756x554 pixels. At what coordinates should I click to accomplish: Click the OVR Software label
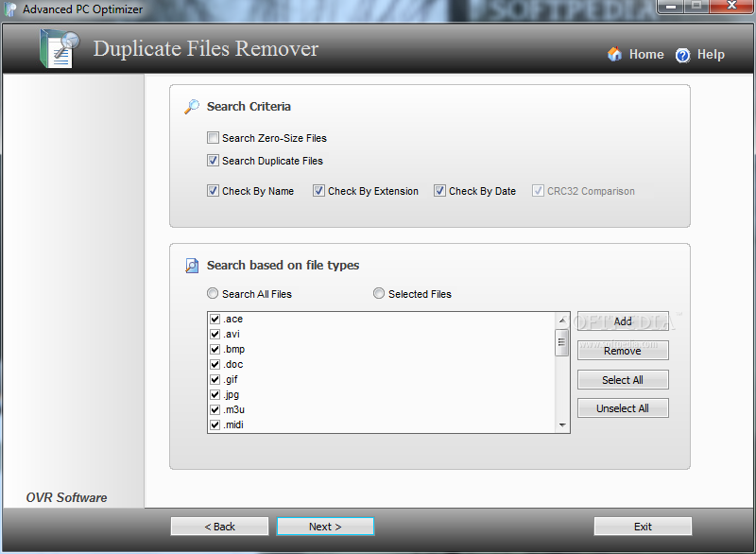[66, 497]
